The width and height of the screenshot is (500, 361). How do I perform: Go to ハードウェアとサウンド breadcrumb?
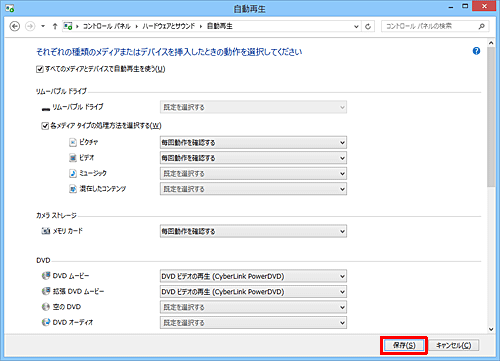tap(169, 26)
